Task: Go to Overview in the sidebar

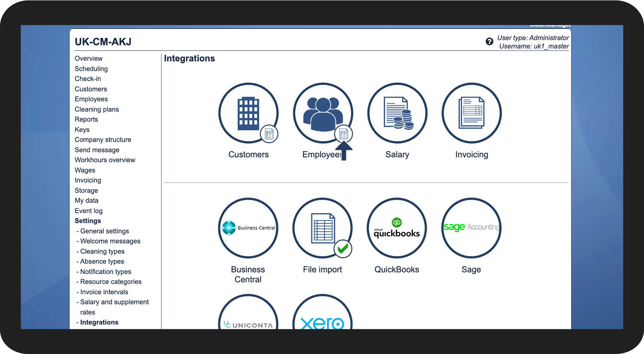Action: tap(89, 58)
